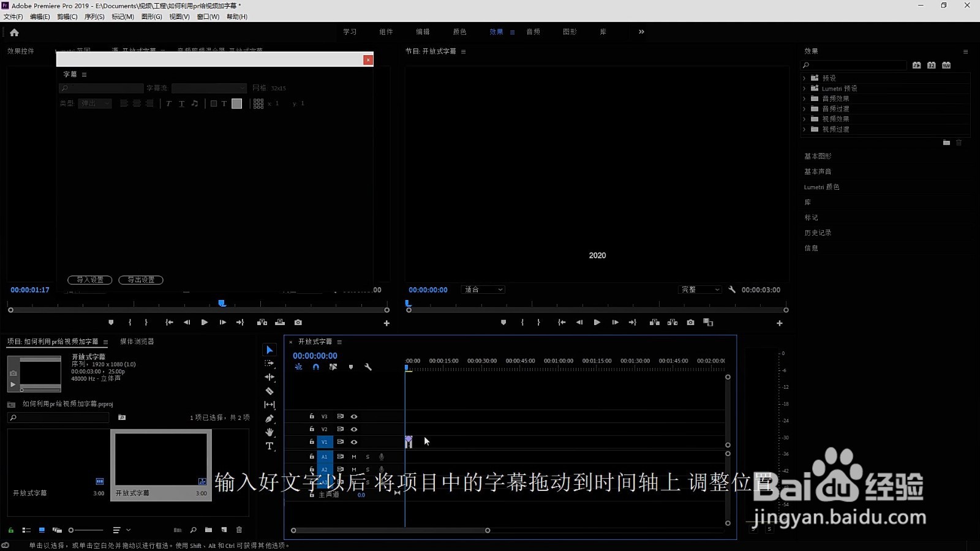Export frame from Program monitor camera icon
The height and width of the screenshot is (551, 980).
[690, 323]
